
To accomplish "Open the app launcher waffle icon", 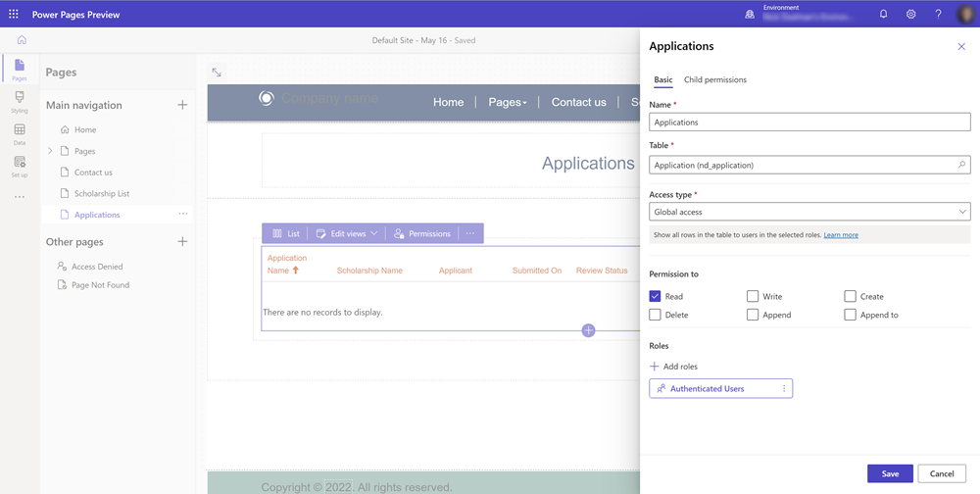I will tap(14, 14).
